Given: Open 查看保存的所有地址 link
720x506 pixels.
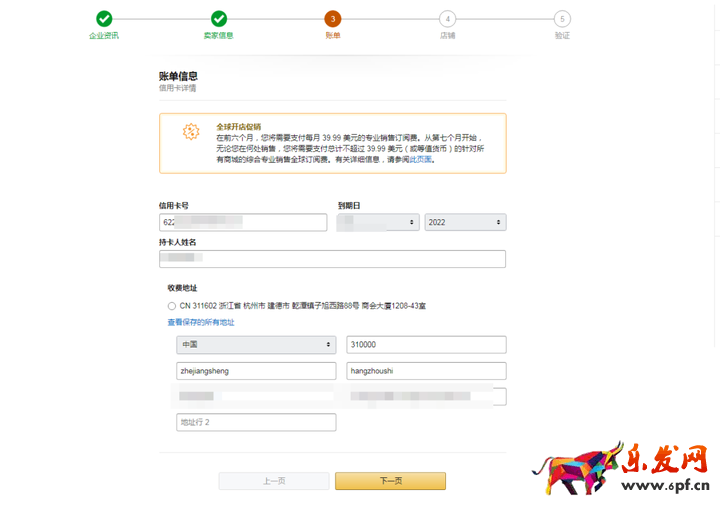Looking at the screenshot, I should click(x=201, y=322).
